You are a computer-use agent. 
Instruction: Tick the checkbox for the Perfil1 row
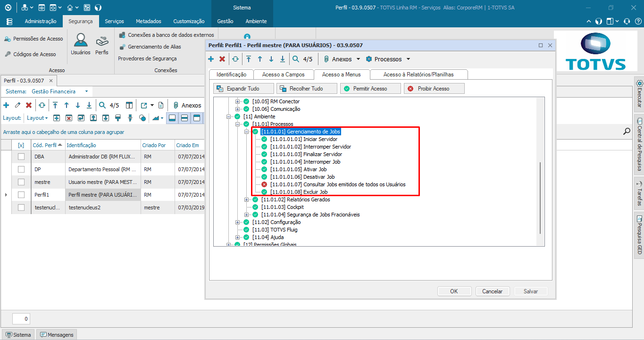[21, 195]
